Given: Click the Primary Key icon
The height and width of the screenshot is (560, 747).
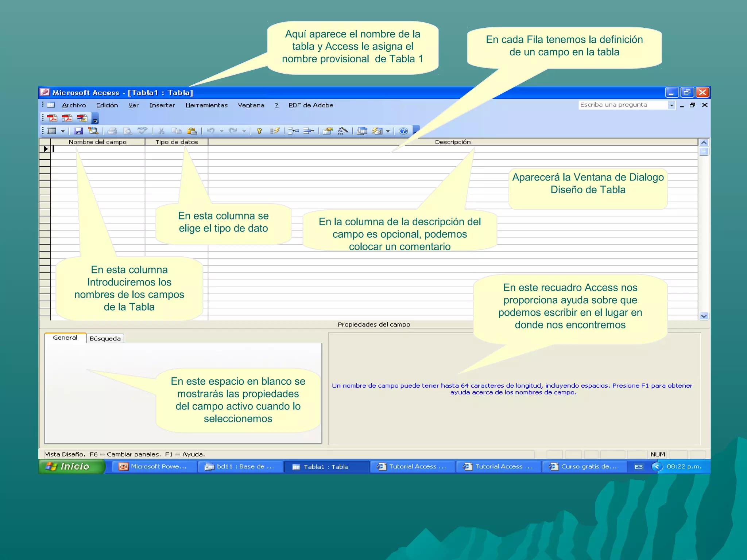Looking at the screenshot, I should pos(259,131).
